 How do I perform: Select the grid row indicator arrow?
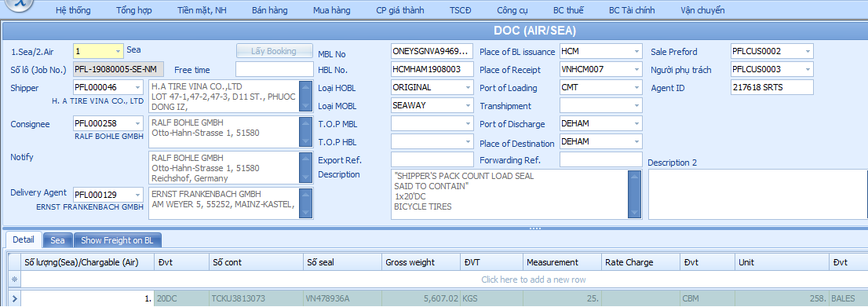(14, 298)
